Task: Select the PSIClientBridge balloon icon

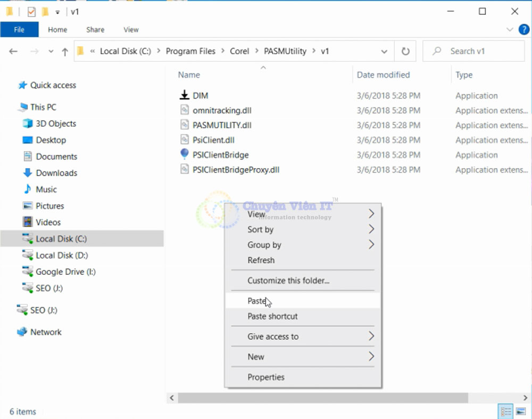Action: pyautogui.click(x=184, y=154)
